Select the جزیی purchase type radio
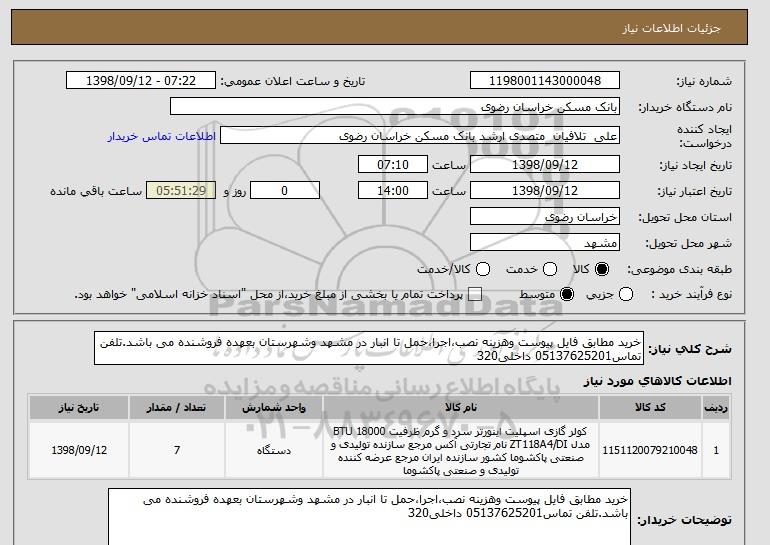Viewport: 770px width, 545px height. [626, 294]
